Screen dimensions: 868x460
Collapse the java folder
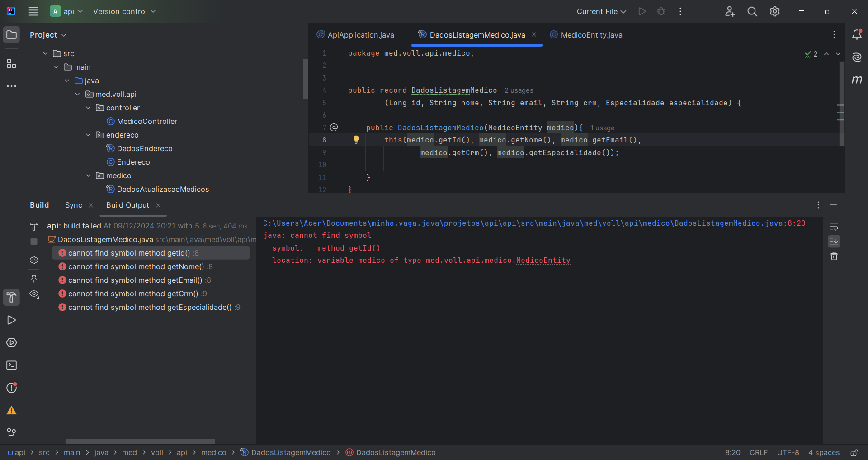point(67,81)
